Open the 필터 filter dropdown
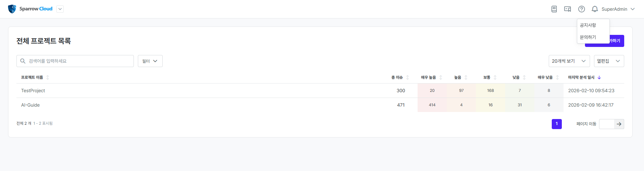Image resolution: width=644 pixels, height=171 pixels. point(150,61)
